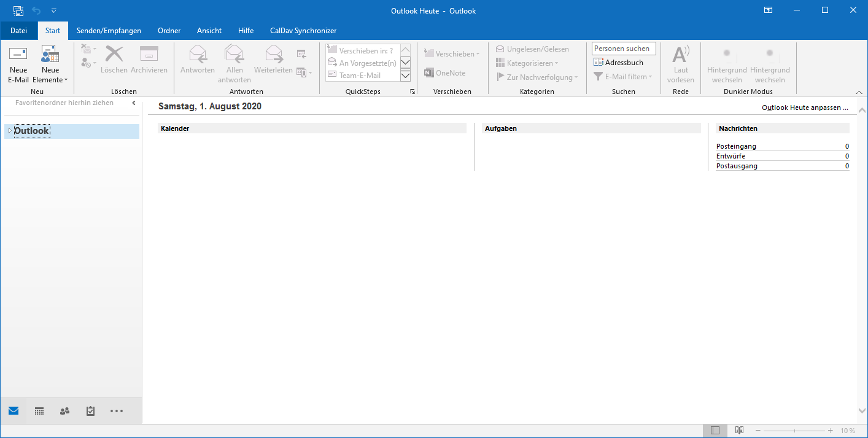
Task: Open the Adressbuch
Action: (619, 63)
